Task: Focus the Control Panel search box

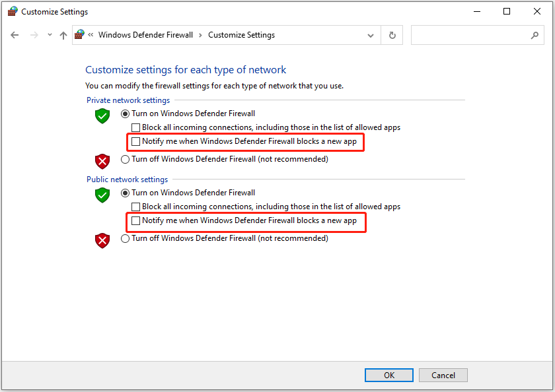Action: pyautogui.click(x=478, y=35)
